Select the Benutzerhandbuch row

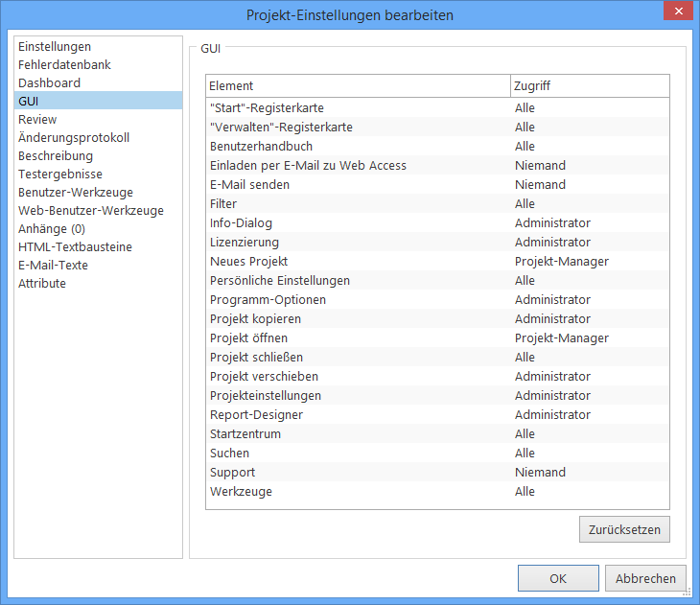[437, 147]
